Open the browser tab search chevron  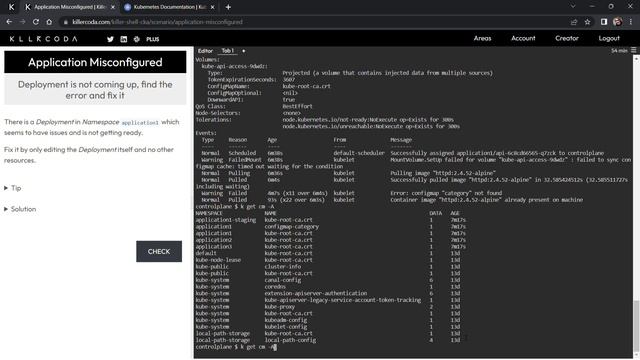pos(573,7)
